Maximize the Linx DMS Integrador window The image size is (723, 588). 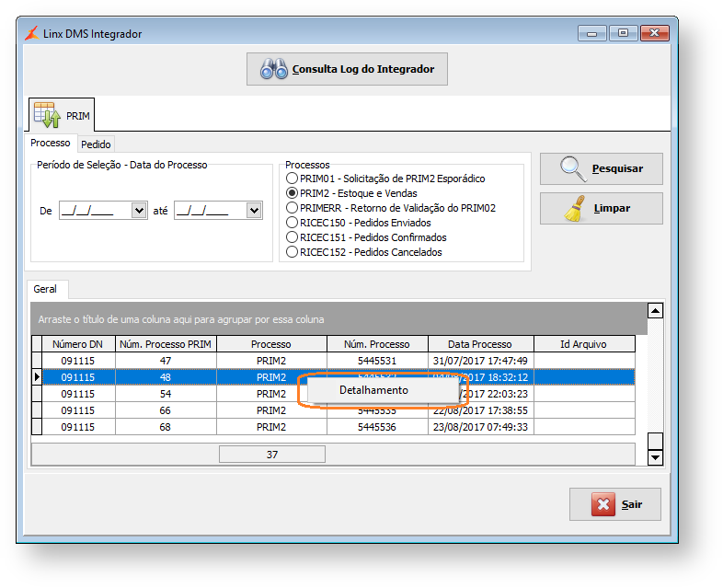(623, 33)
